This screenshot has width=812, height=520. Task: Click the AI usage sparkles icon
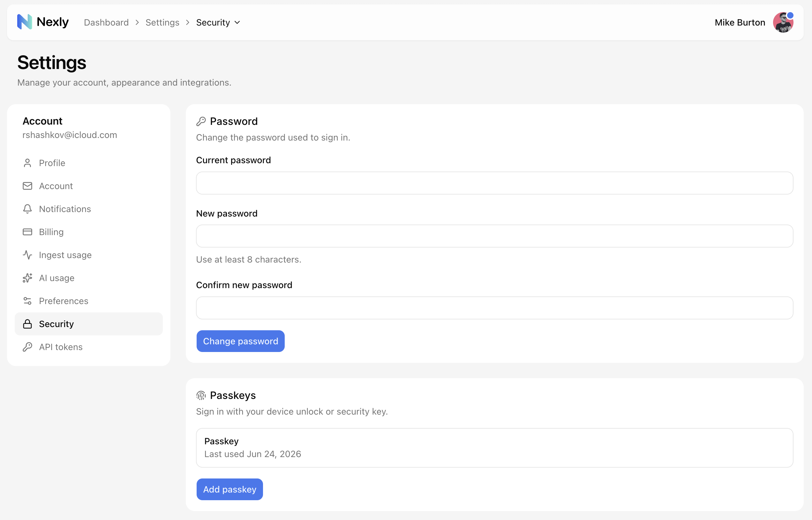coord(27,278)
